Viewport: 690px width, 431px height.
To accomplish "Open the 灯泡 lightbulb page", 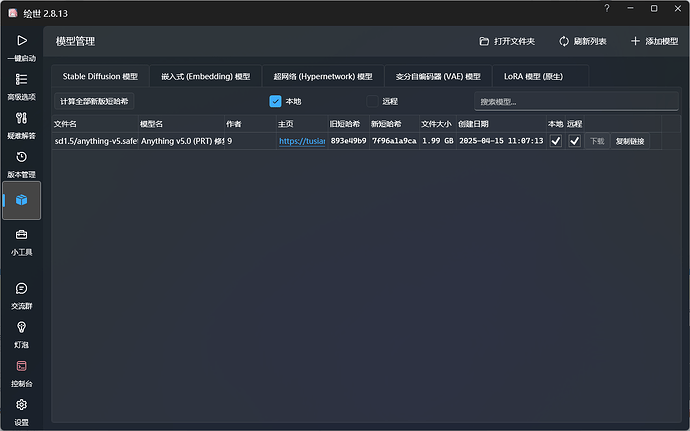I will tap(22, 334).
